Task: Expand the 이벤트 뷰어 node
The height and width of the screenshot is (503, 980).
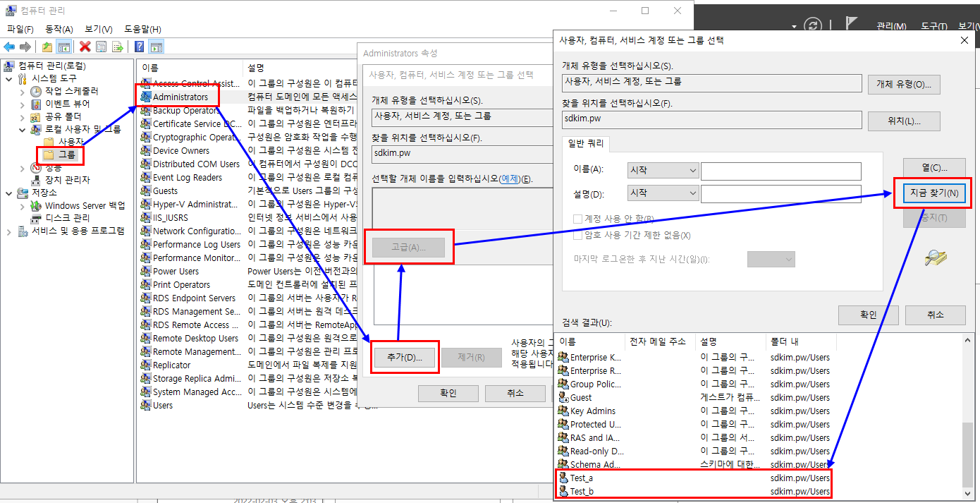Action: click(23, 104)
